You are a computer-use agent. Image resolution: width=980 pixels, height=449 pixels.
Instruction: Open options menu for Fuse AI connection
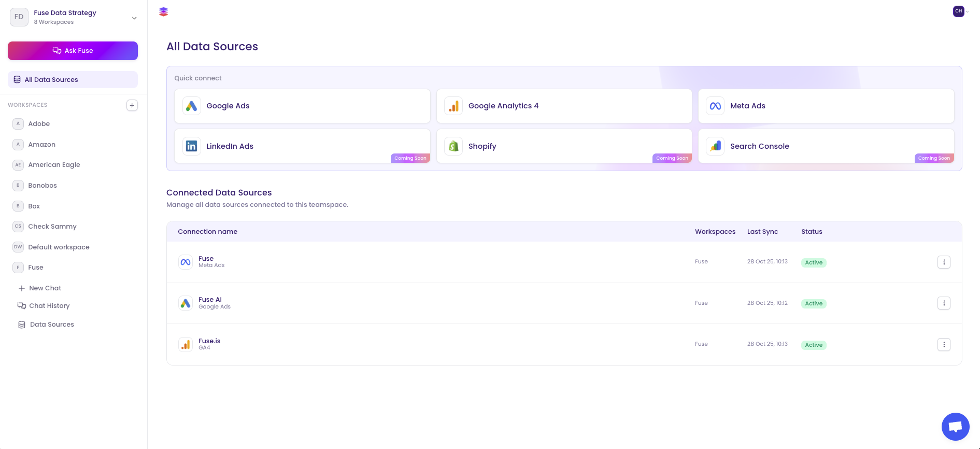click(x=944, y=303)
